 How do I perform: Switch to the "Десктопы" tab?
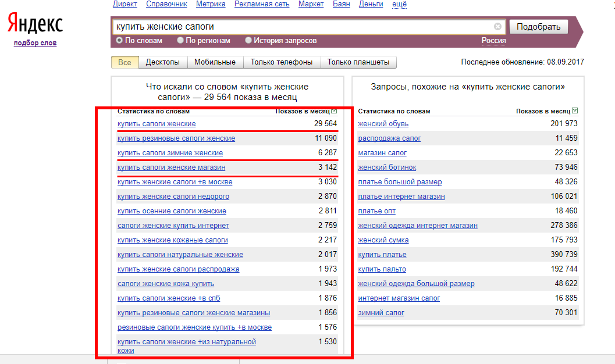(163, 62)
